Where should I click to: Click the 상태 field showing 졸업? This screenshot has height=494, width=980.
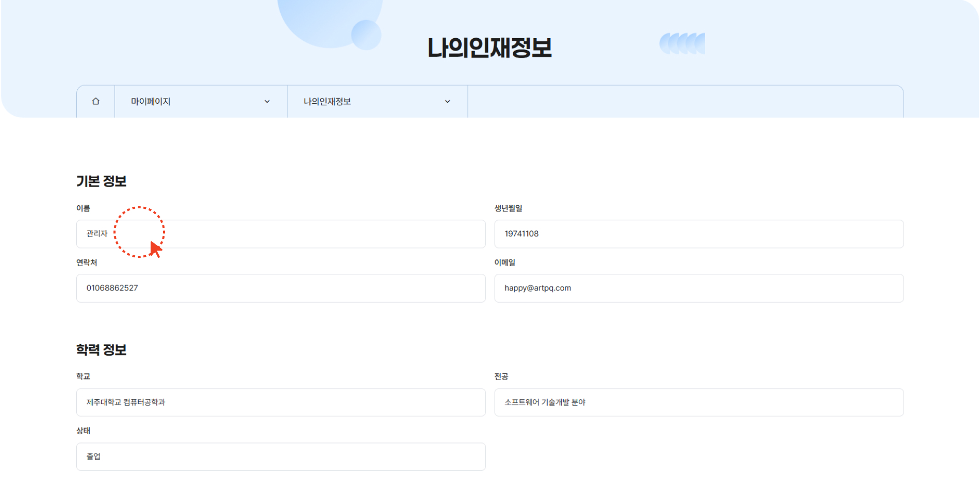281,456
